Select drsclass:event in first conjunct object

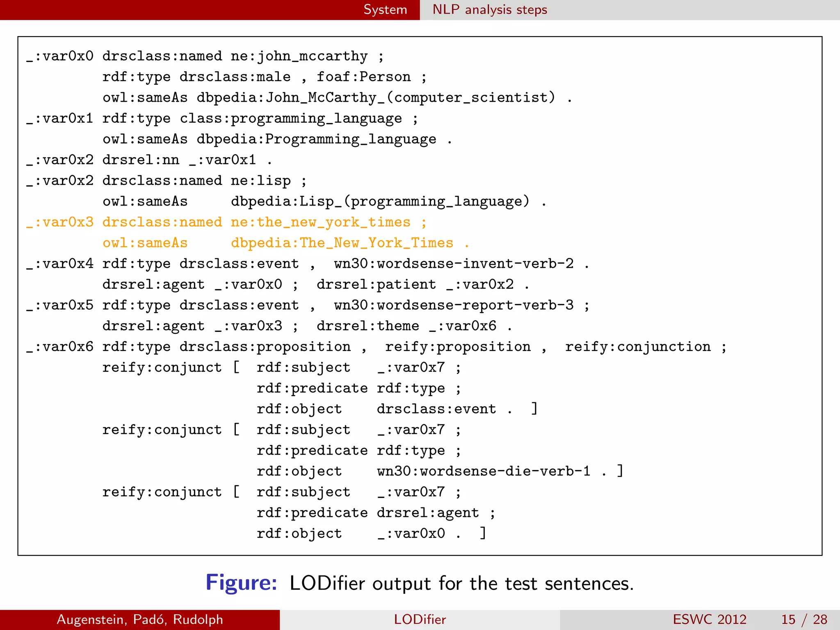click(x=436, y=409)
